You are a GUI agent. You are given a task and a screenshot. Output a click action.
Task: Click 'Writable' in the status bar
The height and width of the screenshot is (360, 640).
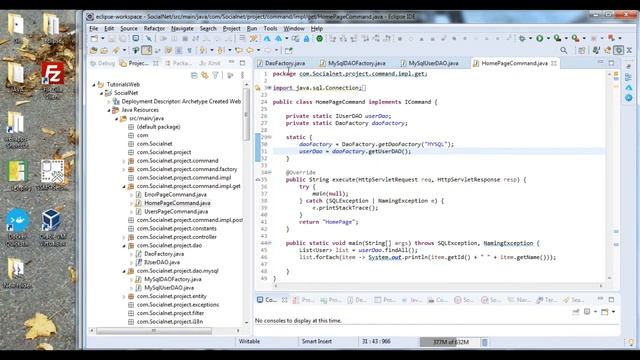[x=249, y=342]
